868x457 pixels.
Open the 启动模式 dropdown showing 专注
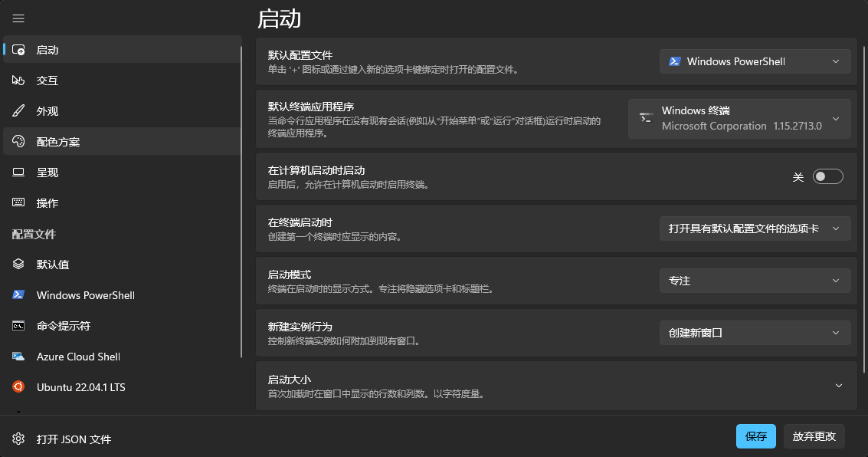click(755, 281)
